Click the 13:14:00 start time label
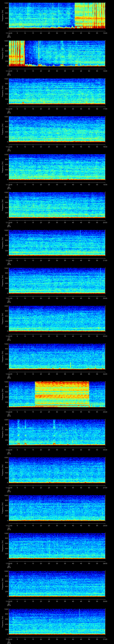 click(9, 33)
